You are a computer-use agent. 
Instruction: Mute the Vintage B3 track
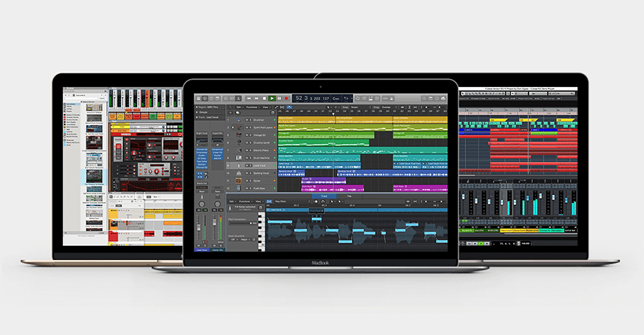(x=247, y=135)
